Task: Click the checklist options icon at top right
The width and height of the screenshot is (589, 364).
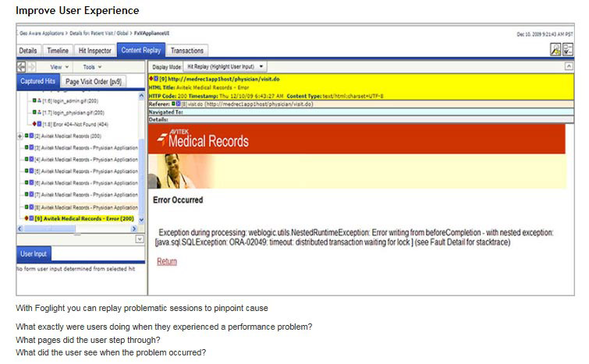Action: point(568,50)
